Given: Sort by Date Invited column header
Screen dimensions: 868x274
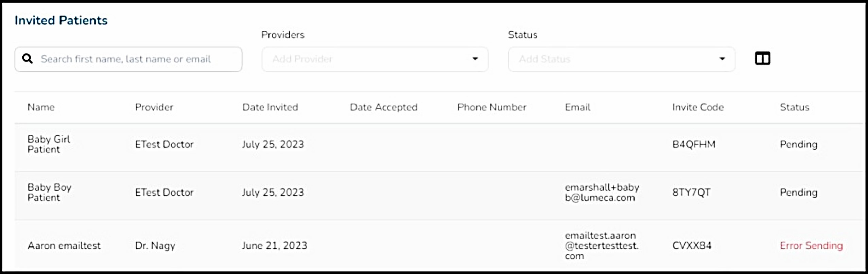Looking at the screenshot, I should click(270, 107).
